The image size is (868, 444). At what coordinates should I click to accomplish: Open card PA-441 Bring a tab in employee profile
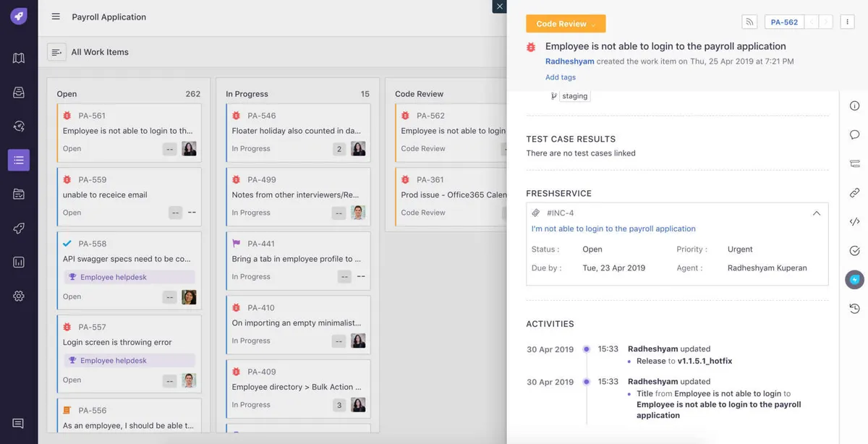pos(298,260)
